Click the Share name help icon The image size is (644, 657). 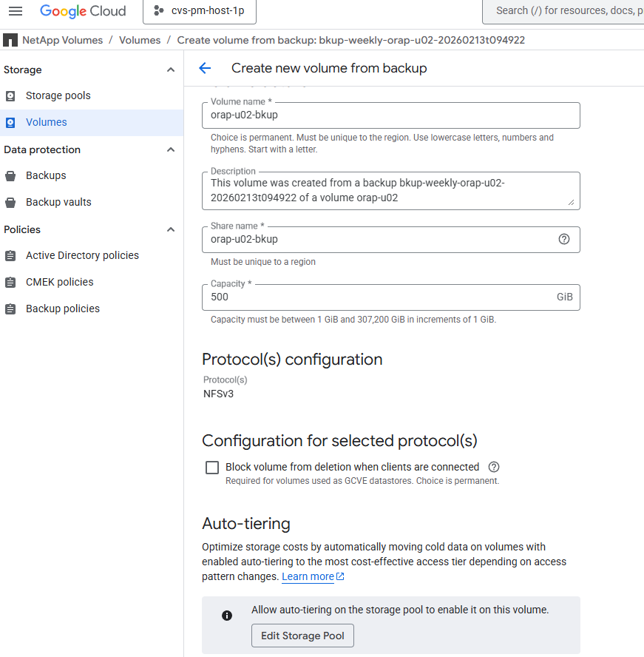(x=563, y=239)
